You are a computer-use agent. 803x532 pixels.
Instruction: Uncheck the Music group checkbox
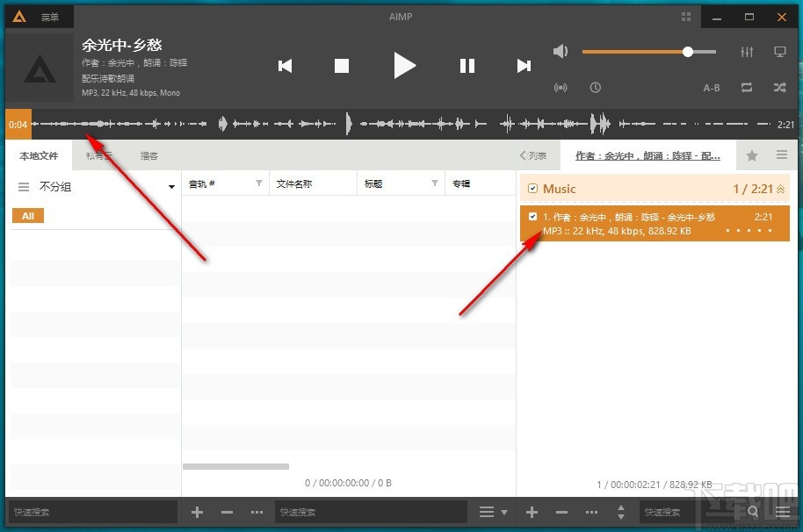pos(532,188)
